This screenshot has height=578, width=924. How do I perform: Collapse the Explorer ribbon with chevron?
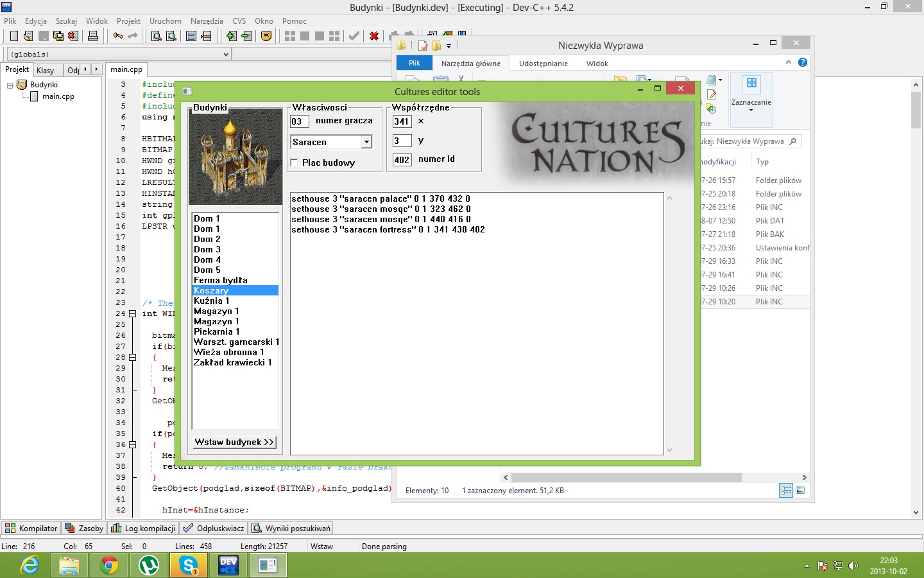pos(789,62)
